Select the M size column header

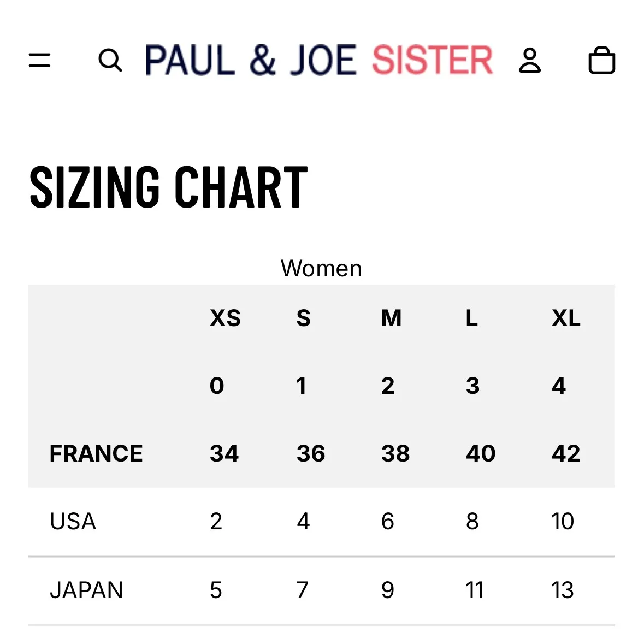(x=391, y=318)
